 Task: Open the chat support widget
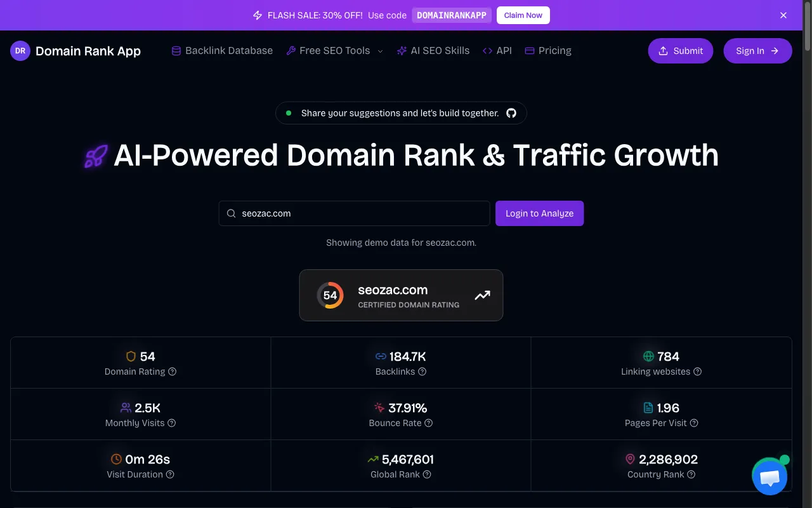pos(769,477)
